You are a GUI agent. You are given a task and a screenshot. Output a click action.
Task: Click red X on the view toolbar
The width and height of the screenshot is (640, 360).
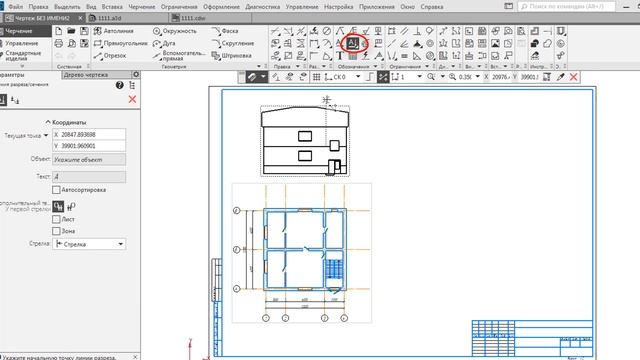tap(573, 77)
